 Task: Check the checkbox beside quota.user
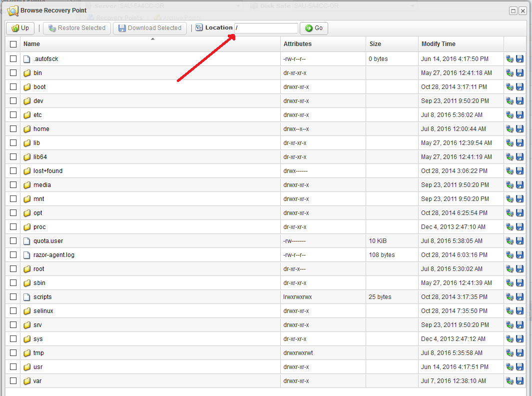tap(12, 240)
